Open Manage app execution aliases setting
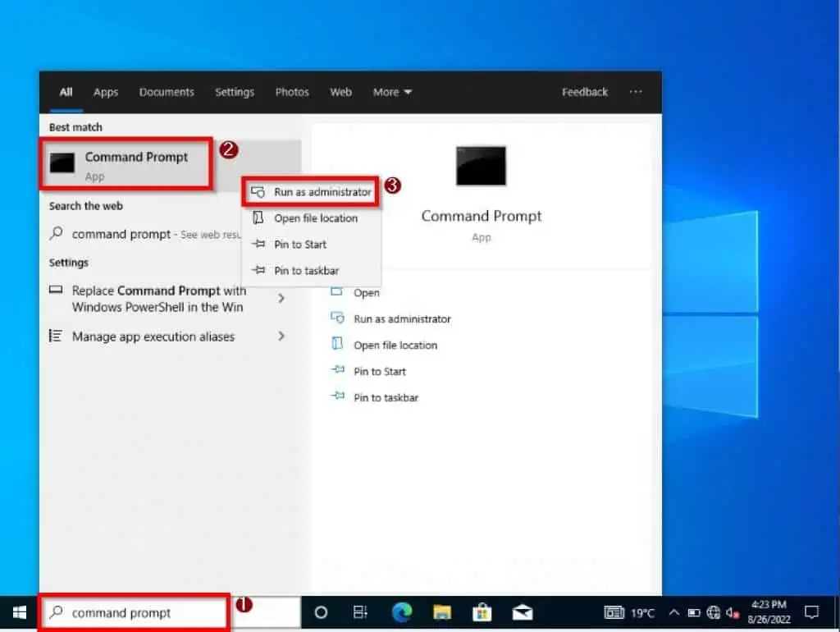The height and width of the screenshot is (632, 840). [153, 337]
